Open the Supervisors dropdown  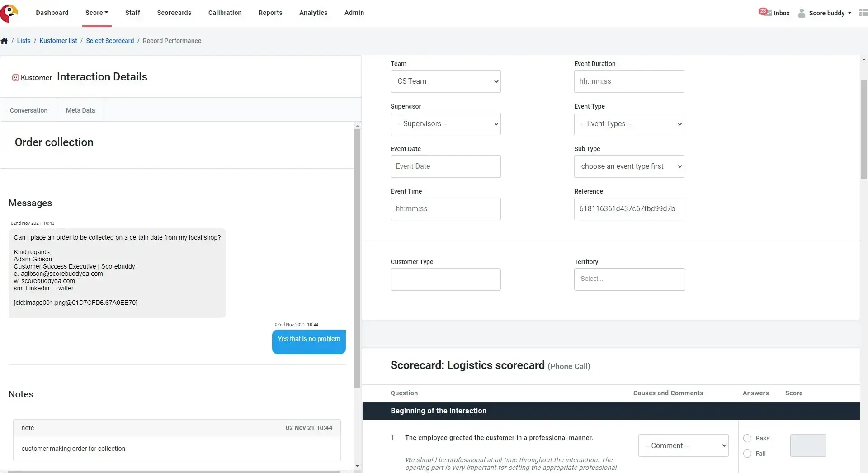pyautogui.click(x=445, y=124)
